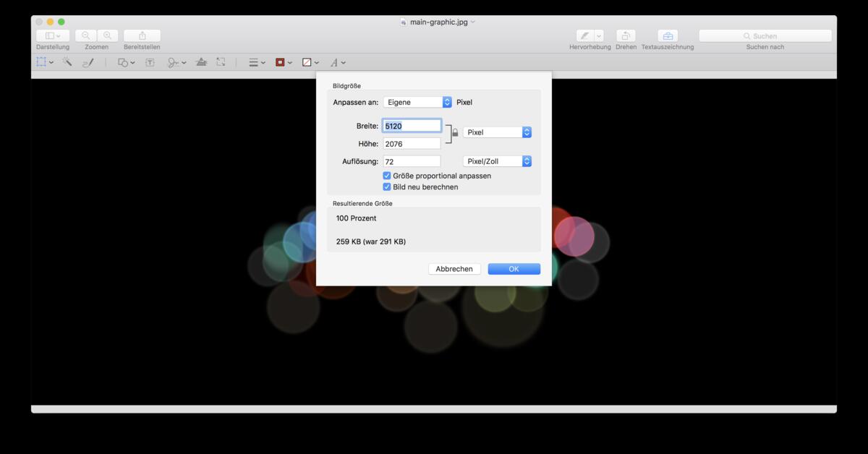Open the Textauszeichnung markup toolbar icon

[667, 36]
